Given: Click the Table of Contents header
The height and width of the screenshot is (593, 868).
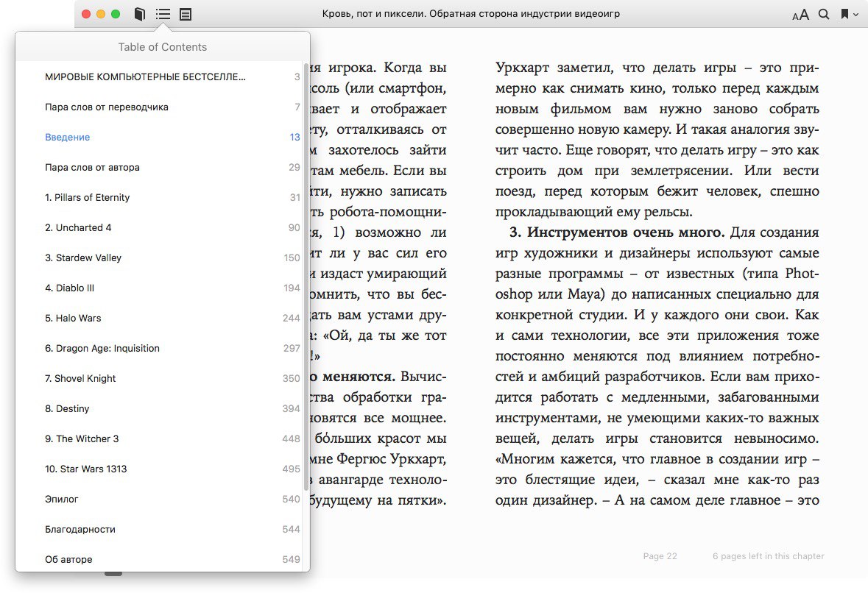Looking at the screenshot, I should pos(163,47).
